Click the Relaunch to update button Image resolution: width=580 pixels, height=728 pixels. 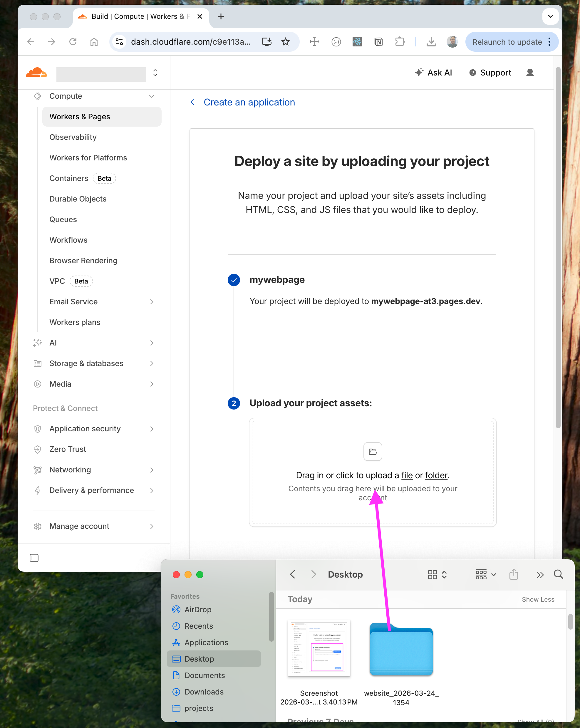(x=507, y=42)
